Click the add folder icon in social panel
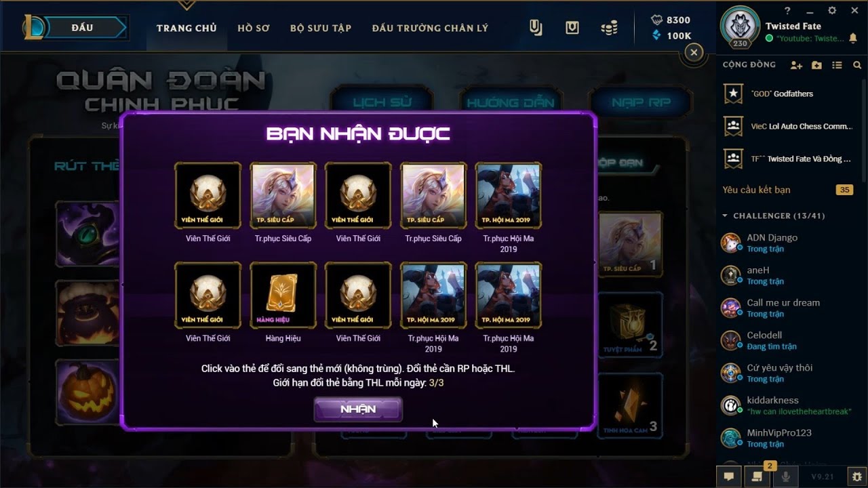Viewport: 868px width, 488px height. point(816,65)
